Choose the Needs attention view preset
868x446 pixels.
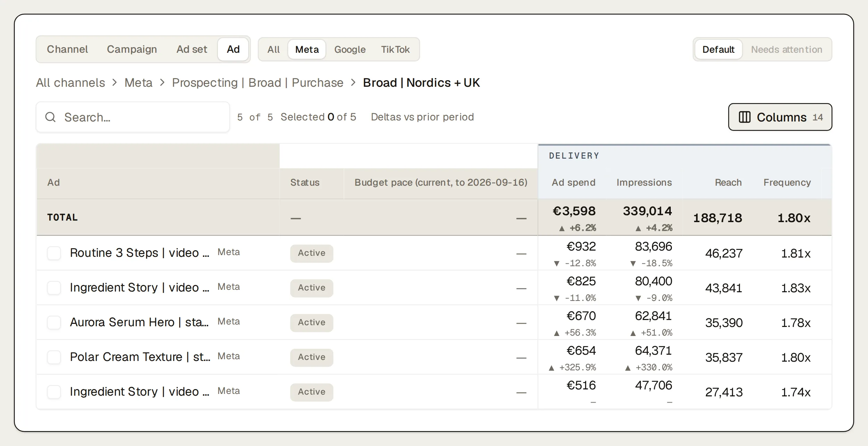tap(787, 49)
